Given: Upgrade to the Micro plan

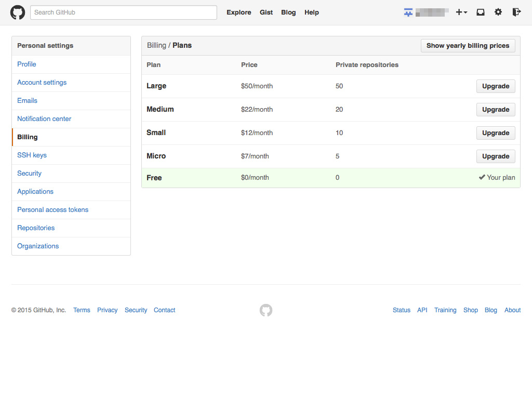Looking at the screenshot, I should 495,156.
